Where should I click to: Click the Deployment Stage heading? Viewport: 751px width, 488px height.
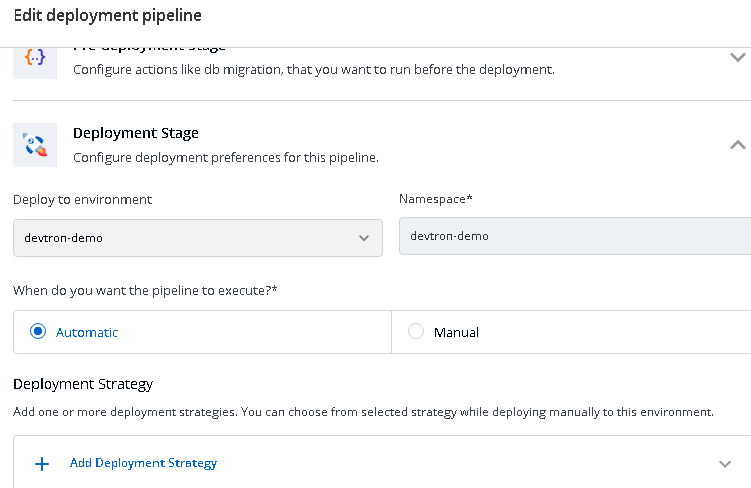coord(136,133)
